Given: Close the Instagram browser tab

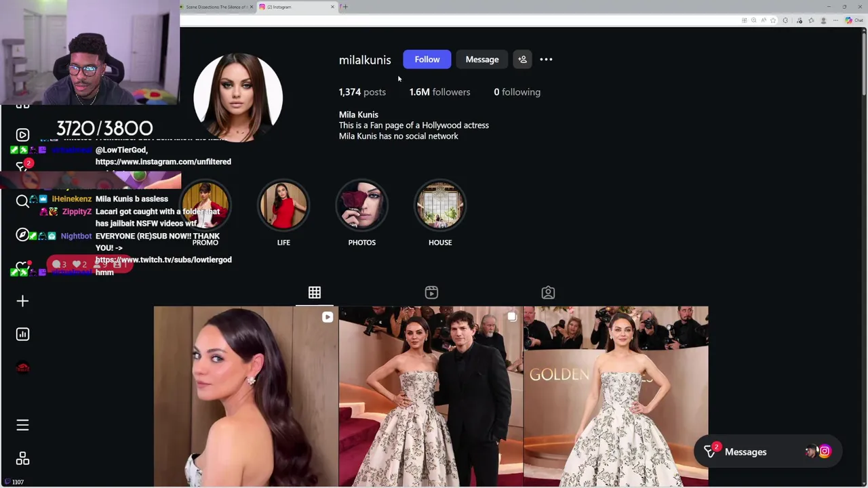Looking at the screenshot, I should 332,7.
